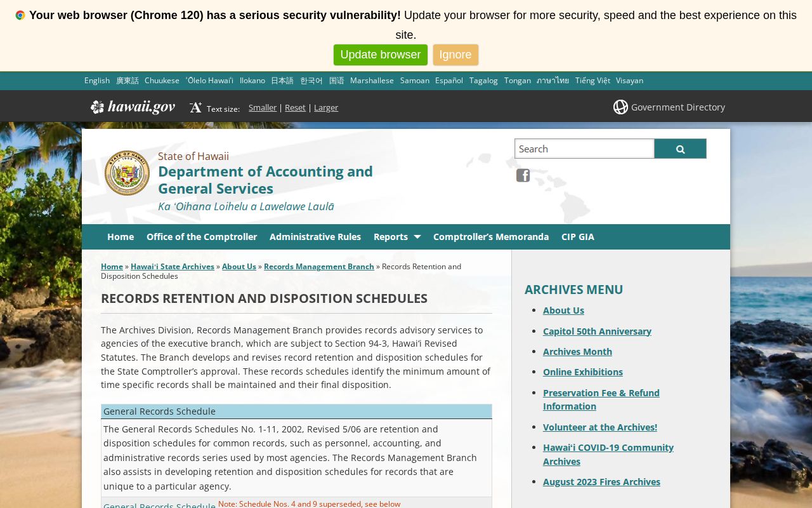Switch language to Samoan
The image size is (812, 508).
[x=415, y=80]
